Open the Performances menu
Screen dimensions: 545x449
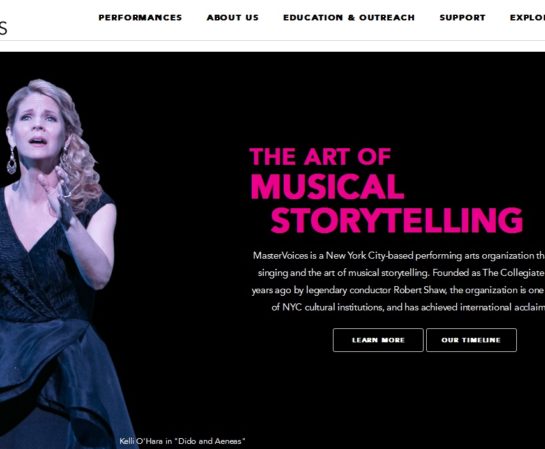pyautogui.click(x=140, y=17)
